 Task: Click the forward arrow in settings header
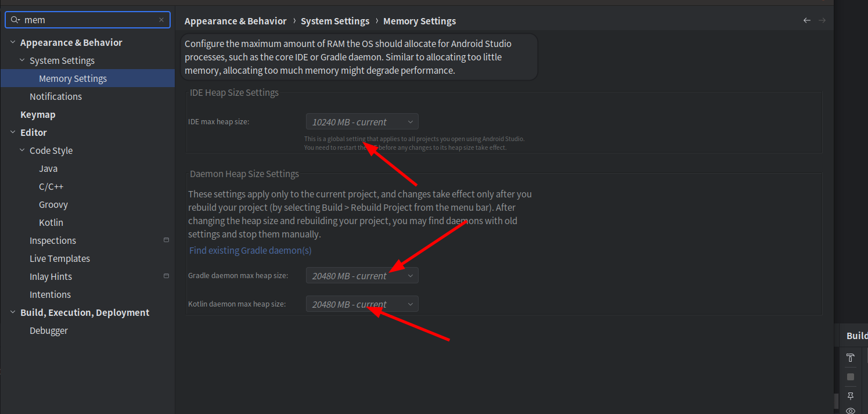pos(822,20)
